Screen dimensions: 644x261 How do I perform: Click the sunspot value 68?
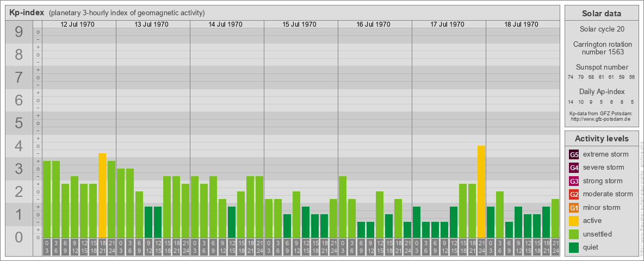pyautogui.click(x=591, y=77)
